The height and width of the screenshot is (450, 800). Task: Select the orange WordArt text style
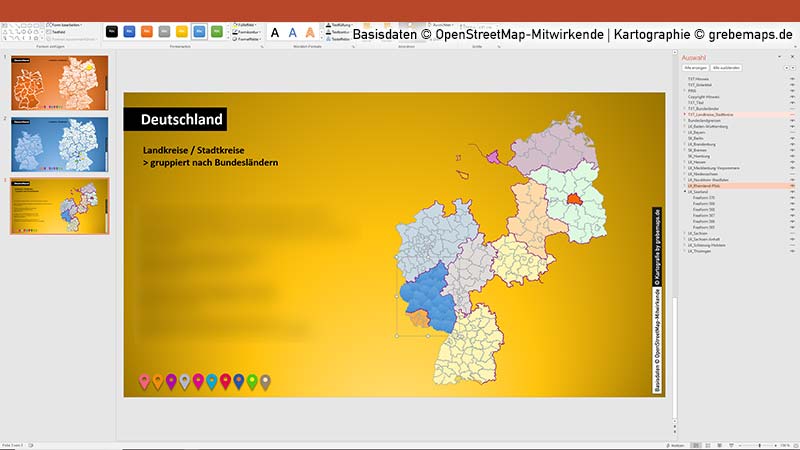pyautogui.click(x=310, y=32)
